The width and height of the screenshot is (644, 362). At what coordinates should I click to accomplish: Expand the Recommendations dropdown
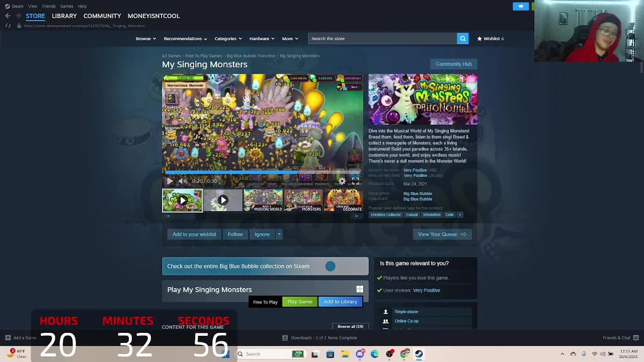click(x=185, y=39)
